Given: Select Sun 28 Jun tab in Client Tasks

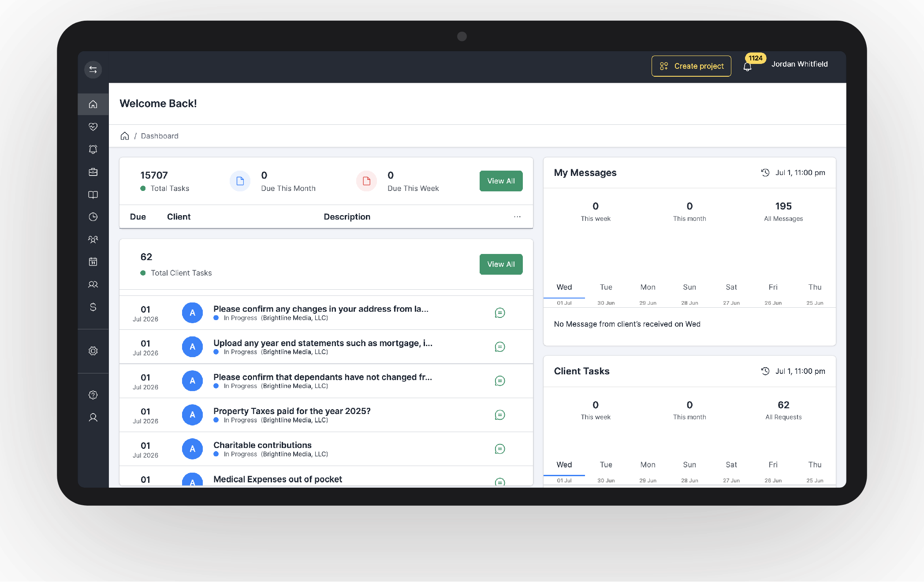Looking at the screenshot, I should [x=689, y=472].
